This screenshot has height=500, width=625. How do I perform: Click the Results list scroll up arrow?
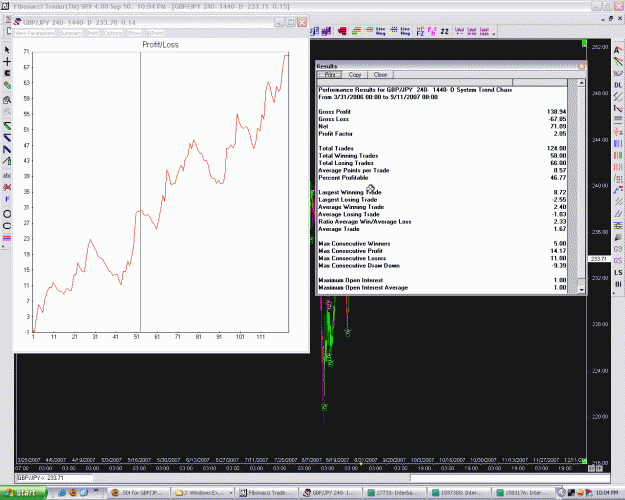[582, 83]
